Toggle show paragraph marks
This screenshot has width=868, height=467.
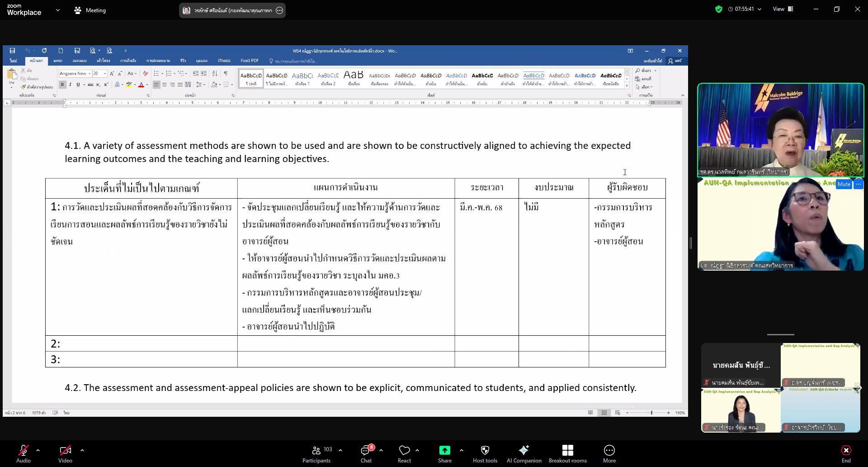(225, 73)
